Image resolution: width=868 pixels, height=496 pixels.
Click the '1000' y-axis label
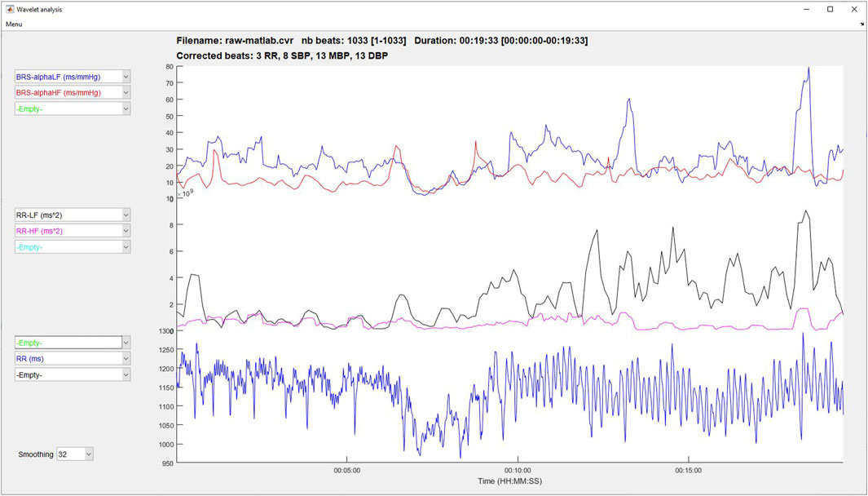tap(166, 445)
